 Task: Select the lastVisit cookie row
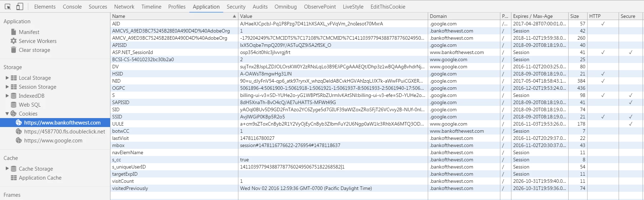(377, 138)
